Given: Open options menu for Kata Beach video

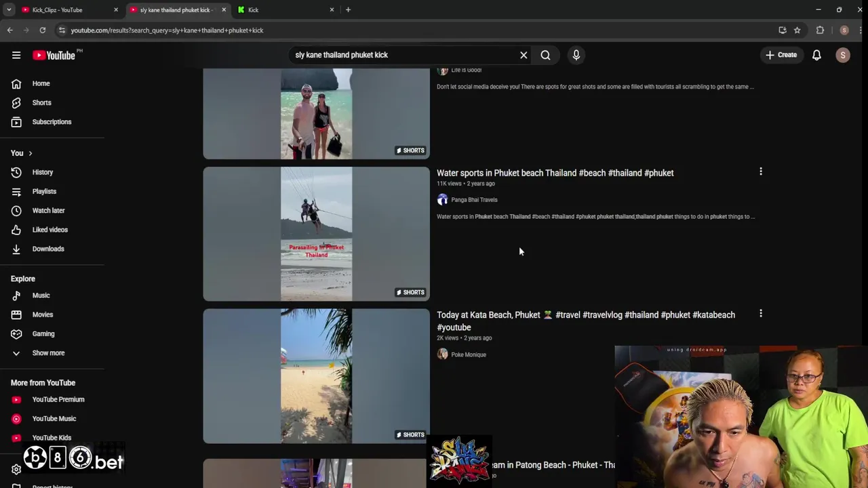Looking at the screenshot, I should point(760,314).
